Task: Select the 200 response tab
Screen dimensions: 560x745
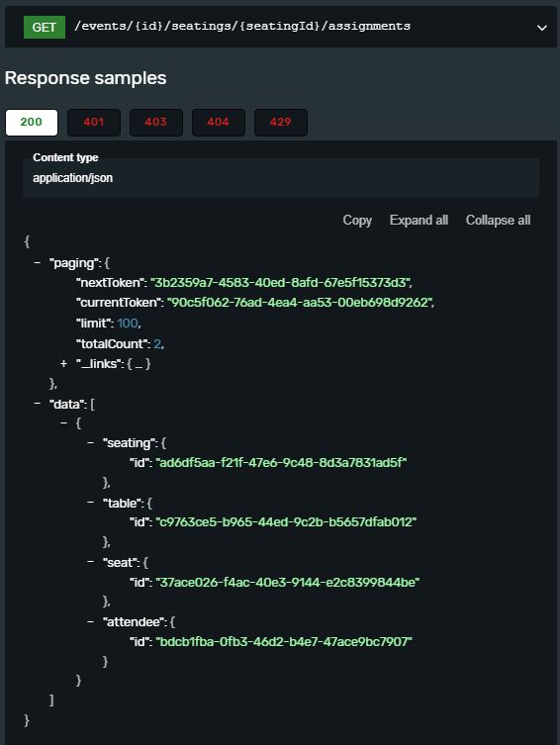Action: [32, 122]
